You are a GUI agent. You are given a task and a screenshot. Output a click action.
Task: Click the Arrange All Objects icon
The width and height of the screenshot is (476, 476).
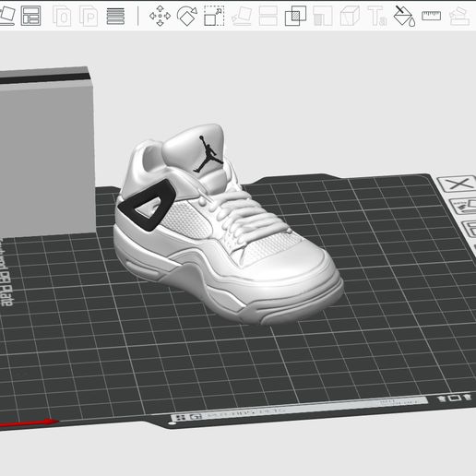pyautogui.click(x=31, y=16)
